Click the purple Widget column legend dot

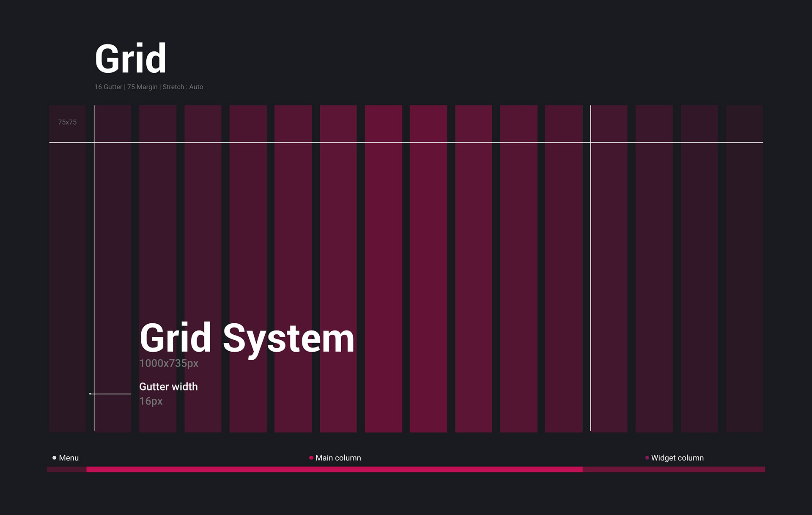[647, 457]
